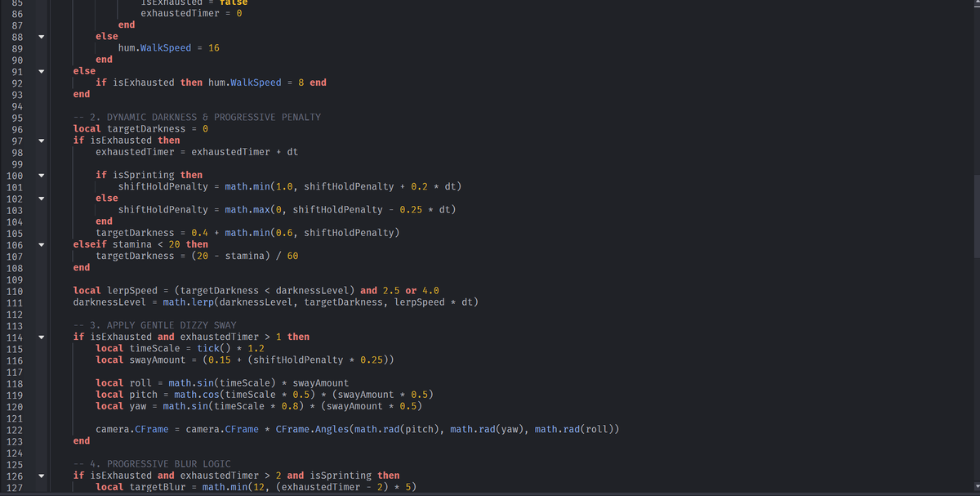Collapse the fold arrow at line 88
980x496 pixels.
pos(40,37)
